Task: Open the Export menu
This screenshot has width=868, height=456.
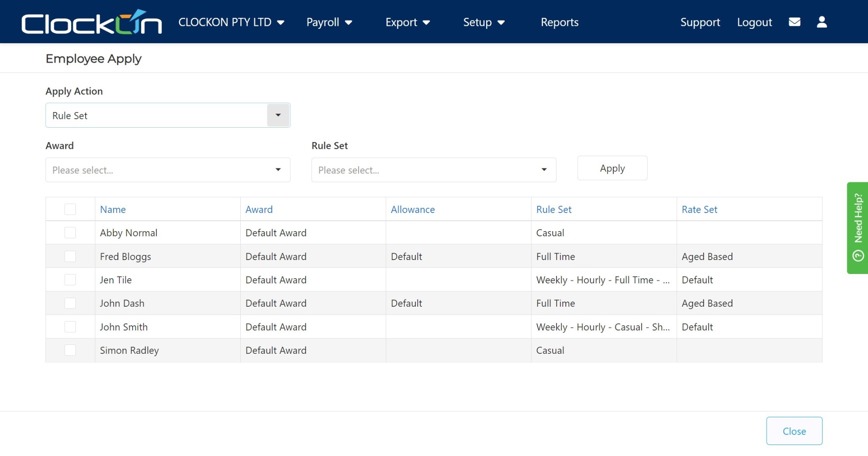Action: 407,22
